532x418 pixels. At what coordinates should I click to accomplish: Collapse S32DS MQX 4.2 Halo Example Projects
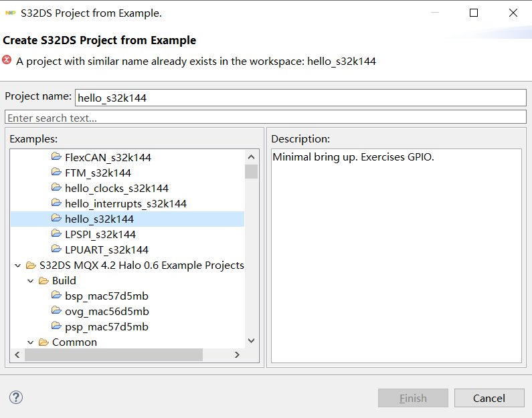pos(17,266)
